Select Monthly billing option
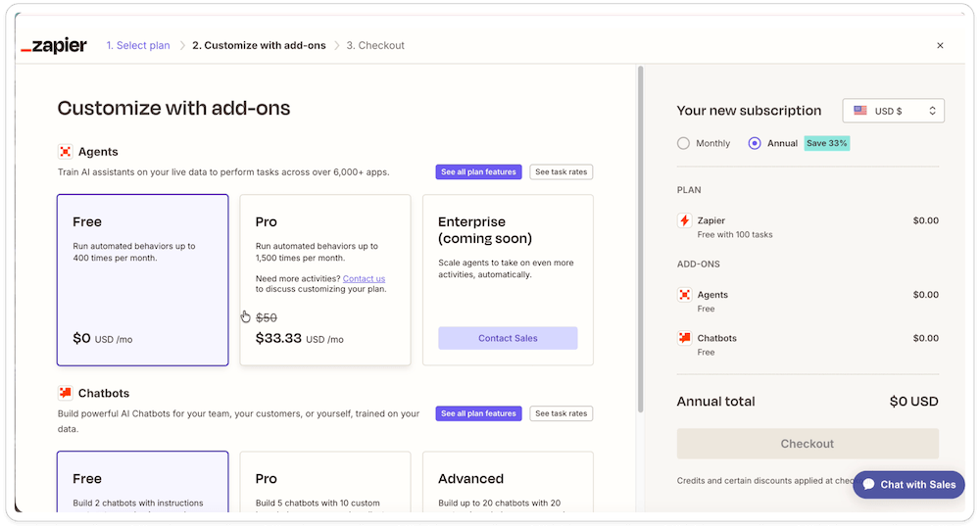 coord(683,144)
